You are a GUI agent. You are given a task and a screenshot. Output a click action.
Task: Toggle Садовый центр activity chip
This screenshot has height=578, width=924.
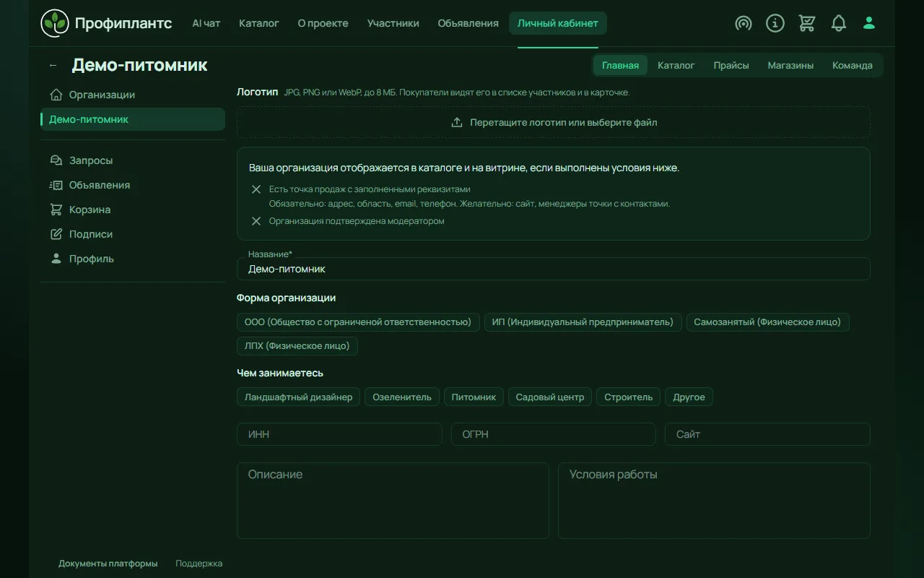click(x=550, y=397)
